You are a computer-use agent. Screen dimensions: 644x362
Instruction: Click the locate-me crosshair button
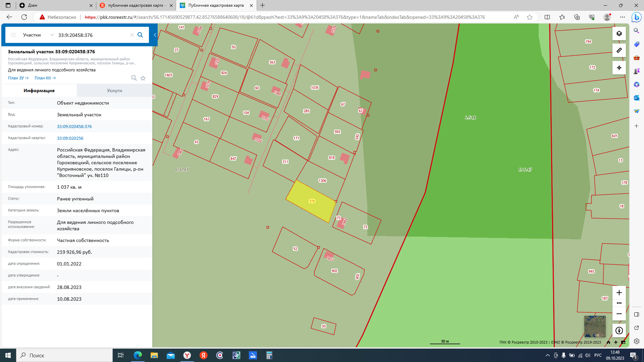tap(619, 68)
